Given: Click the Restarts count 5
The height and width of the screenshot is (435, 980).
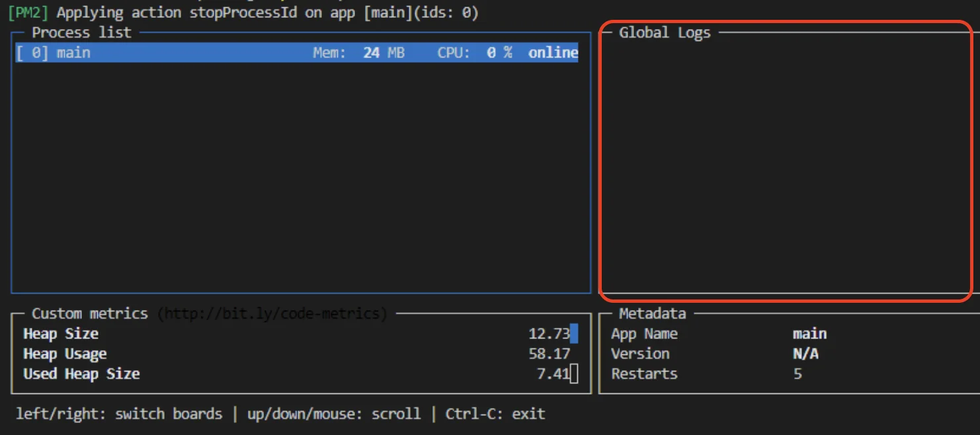Looking at the screenshot, I should tap(797, 374).
